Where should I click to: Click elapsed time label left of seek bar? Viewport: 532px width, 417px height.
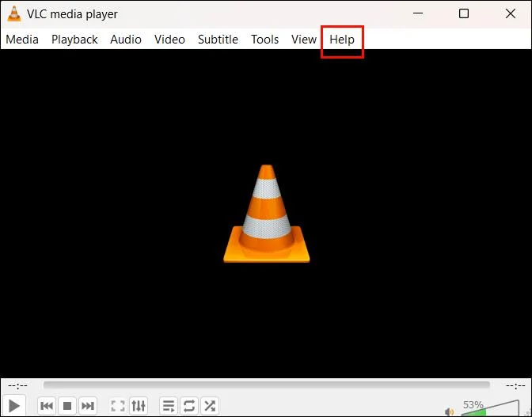click(x=17, y=386)
